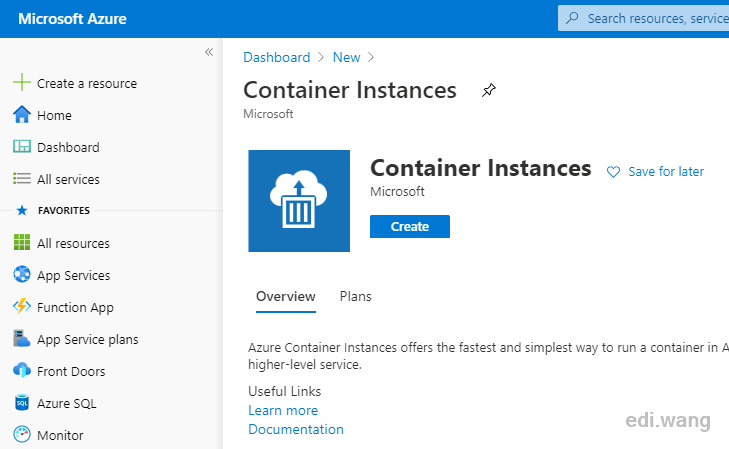Viewport: 729px width, 449px height.
Task: Open the Documentation link
Action: point(296,429)
